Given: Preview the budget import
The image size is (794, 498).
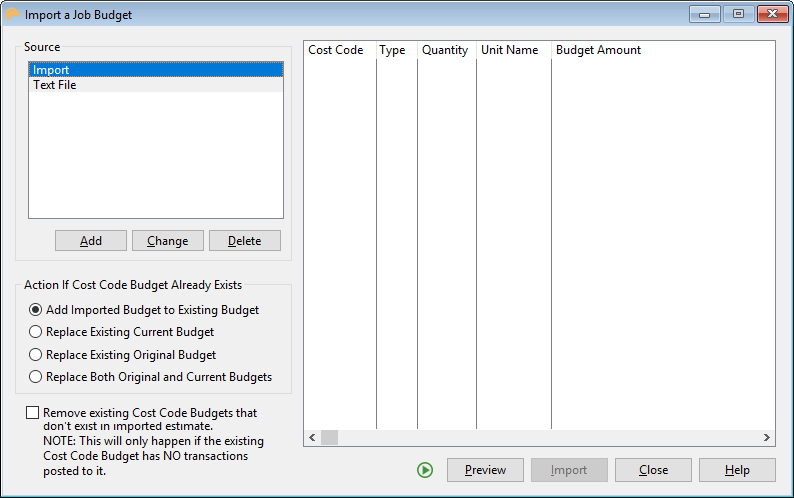Looking at the screenshot, I should click(485, 470).
